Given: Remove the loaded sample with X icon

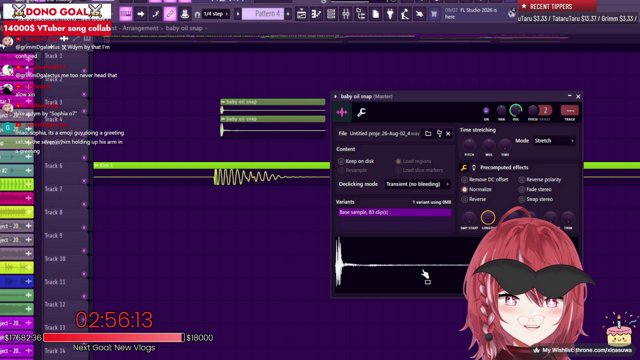Looking at the screenshot, I should click(448, 133).
